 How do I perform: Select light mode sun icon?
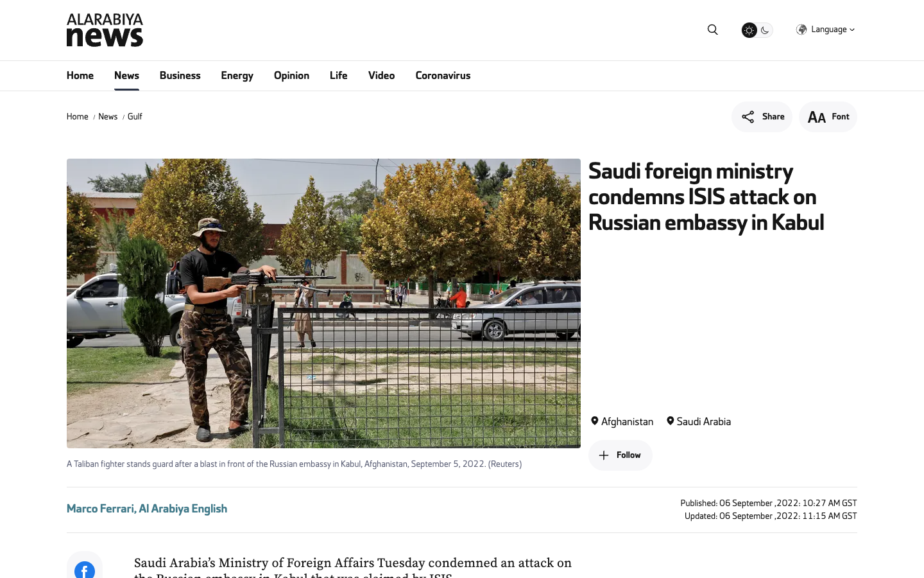pos(749,30)
